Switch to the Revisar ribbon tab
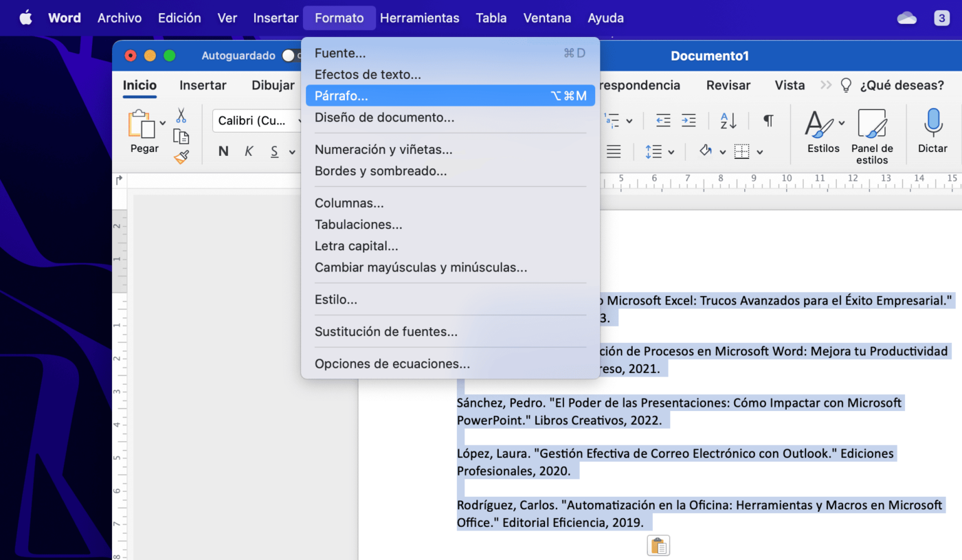962x560 pixels. (728, 85)
